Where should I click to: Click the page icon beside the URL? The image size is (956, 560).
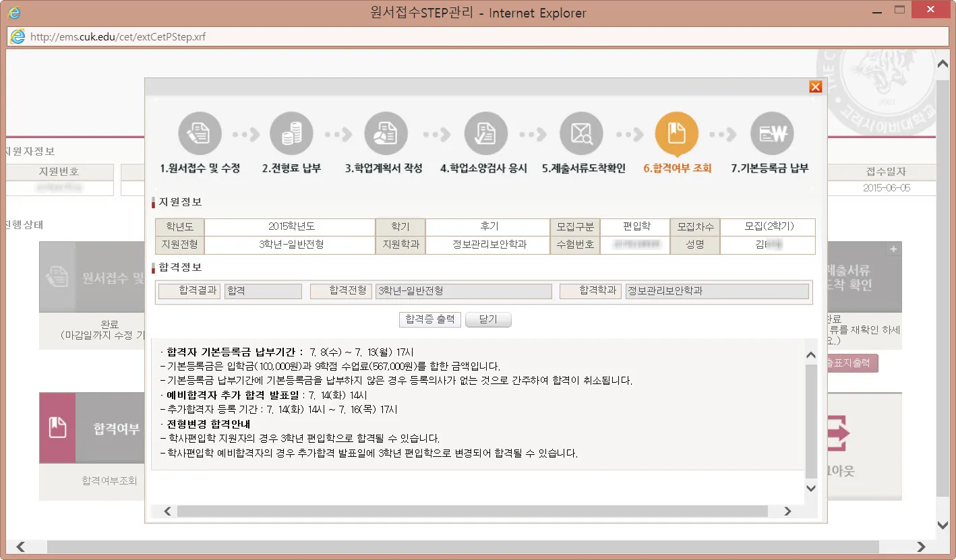click(x=18, y=37)
